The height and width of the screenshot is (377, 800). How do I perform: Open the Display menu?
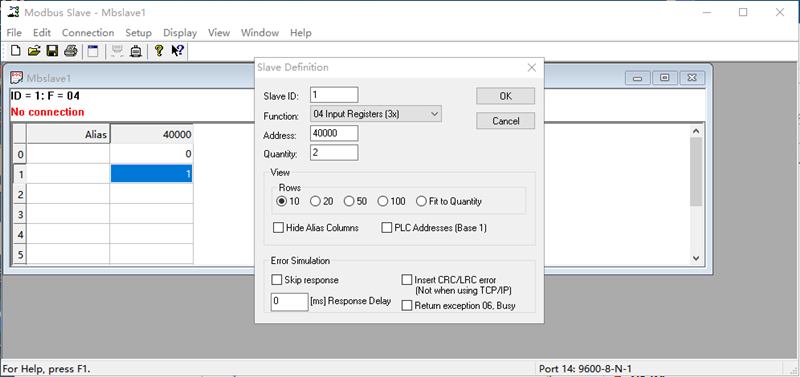pos(180,33)
